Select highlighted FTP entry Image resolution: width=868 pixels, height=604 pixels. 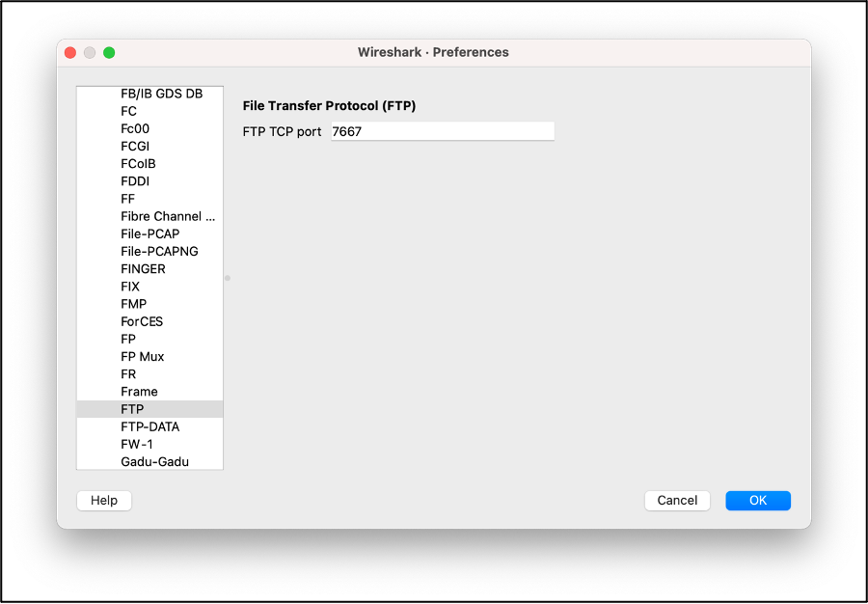tap(150, 409)
